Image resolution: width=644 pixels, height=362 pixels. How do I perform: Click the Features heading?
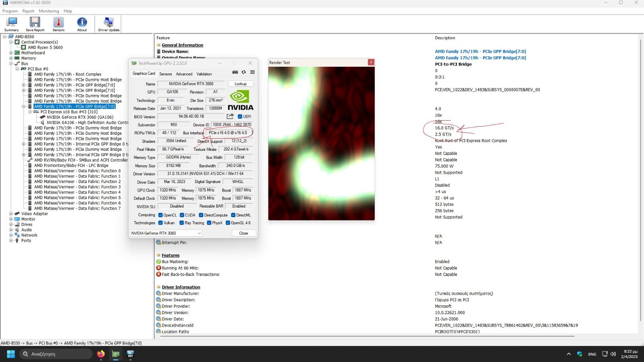(171, 255)
